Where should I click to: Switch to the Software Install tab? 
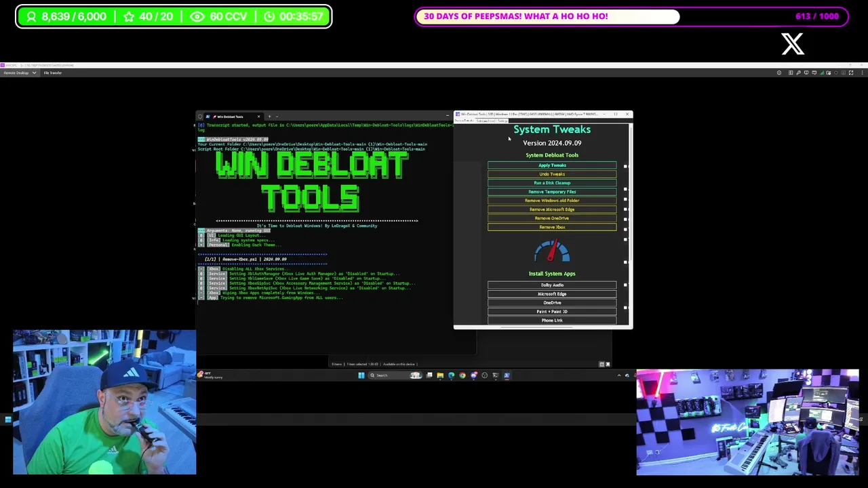click(486, 121)
